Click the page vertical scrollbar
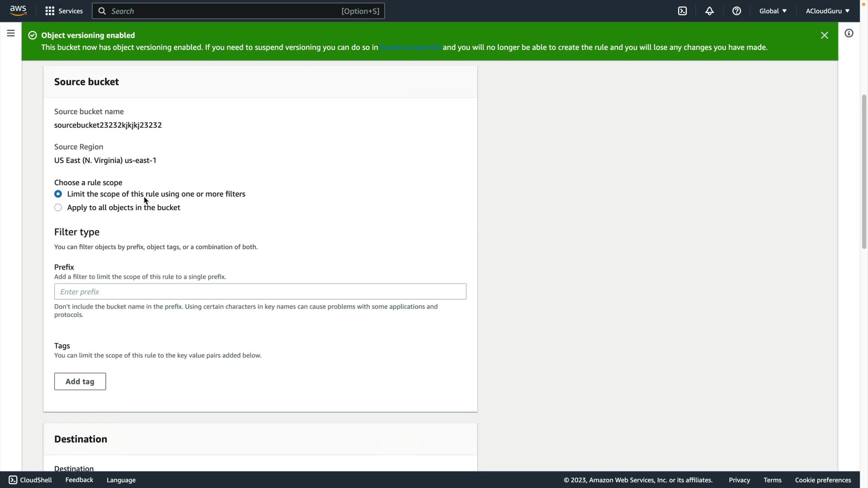This screenshot has height=488, width=868. click(x=863, y=172)
